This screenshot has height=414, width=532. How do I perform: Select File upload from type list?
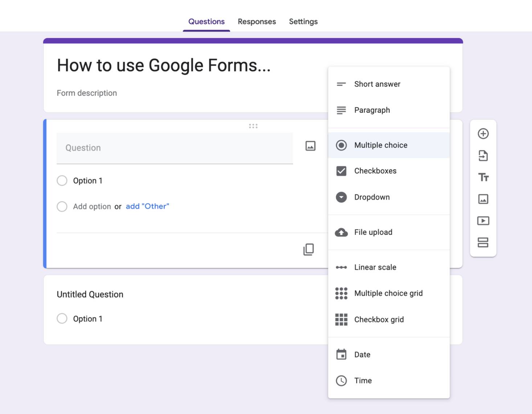pos(373,232)
